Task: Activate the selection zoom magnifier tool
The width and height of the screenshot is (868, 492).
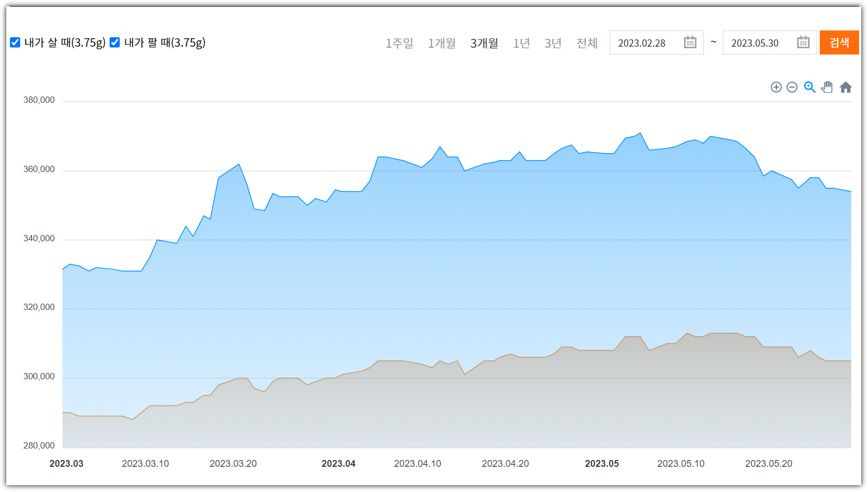Action: pyautogui.click(x=810, y=87)
